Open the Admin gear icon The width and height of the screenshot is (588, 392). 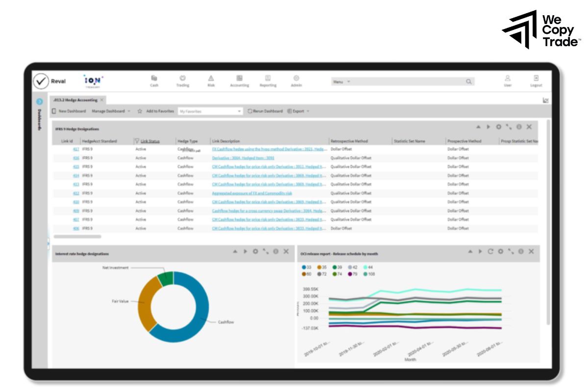pos(296,78)
